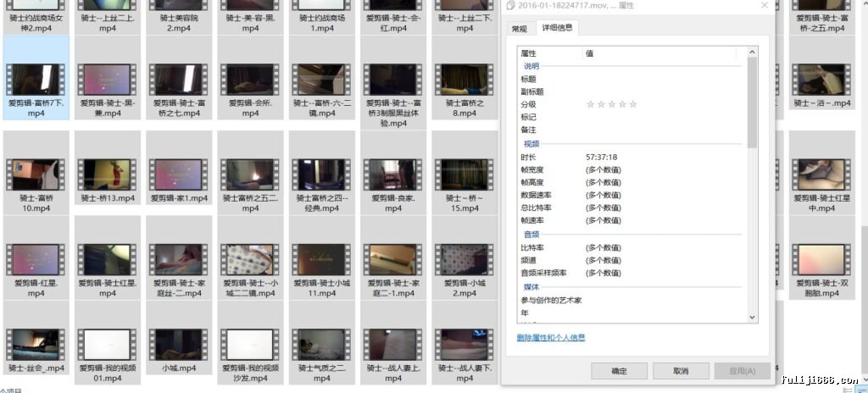The width and height of the screenshot is (868, 393).
Task: Click the 爱剪辑-我的视频沙发.mp4 thumbnail
Action: pos(250,345)
